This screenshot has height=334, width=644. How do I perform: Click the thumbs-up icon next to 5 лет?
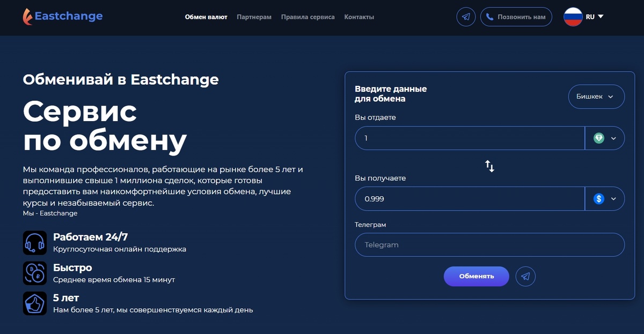click(34, 303)
